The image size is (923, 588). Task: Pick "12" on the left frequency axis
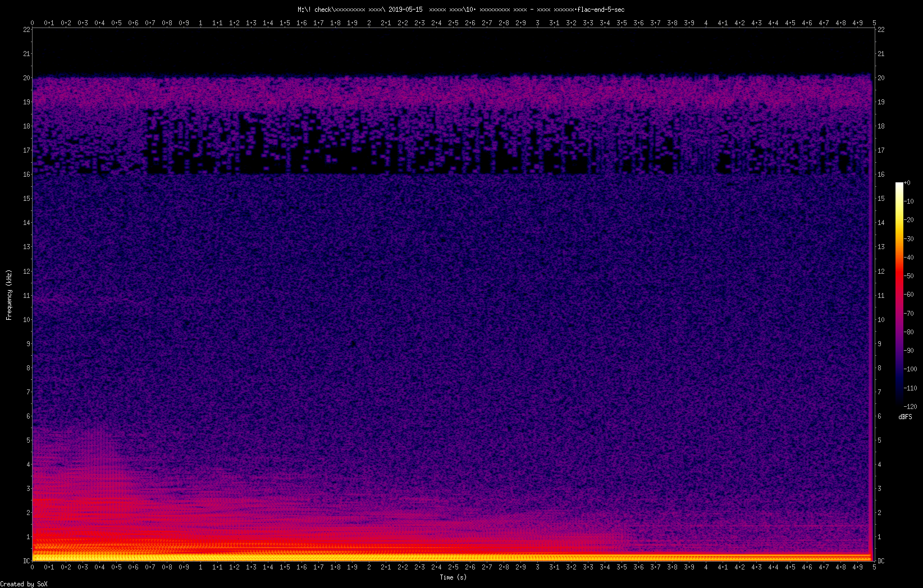point(26,272)
